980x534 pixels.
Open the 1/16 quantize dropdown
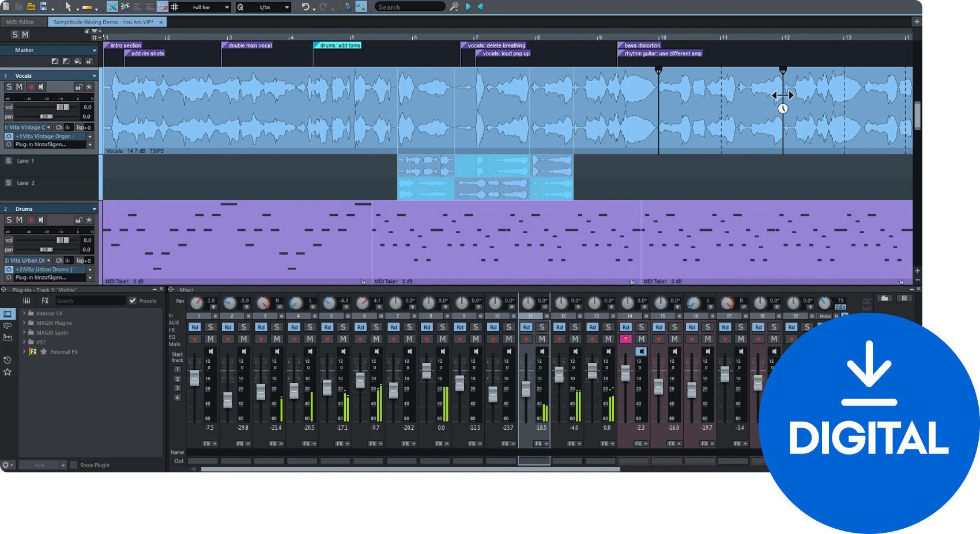[287, 7]
